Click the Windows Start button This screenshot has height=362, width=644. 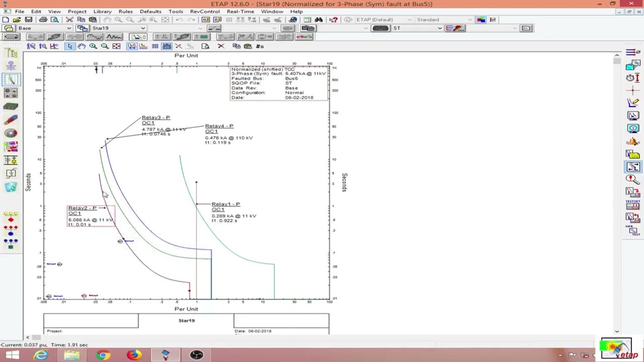[12, 355]
